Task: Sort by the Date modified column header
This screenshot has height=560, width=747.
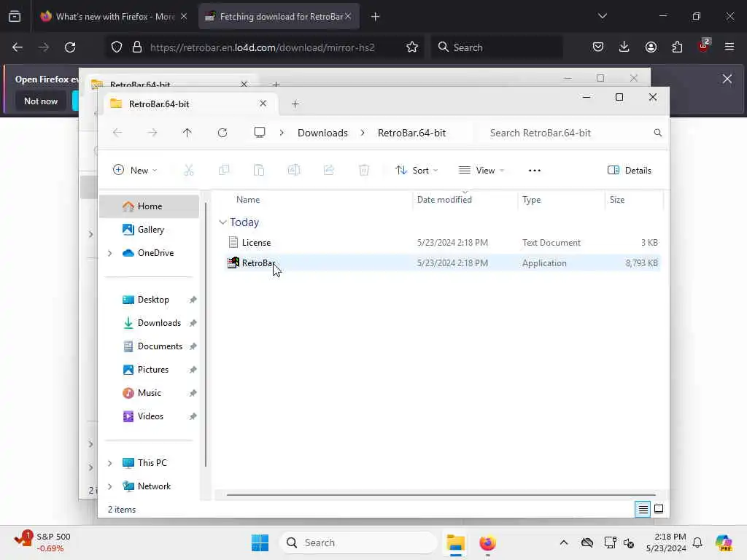Action: 444,200
